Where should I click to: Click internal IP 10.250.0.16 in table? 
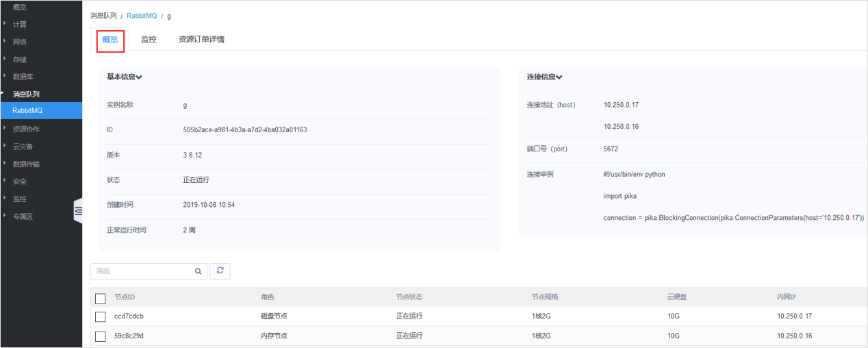[795, 336]
